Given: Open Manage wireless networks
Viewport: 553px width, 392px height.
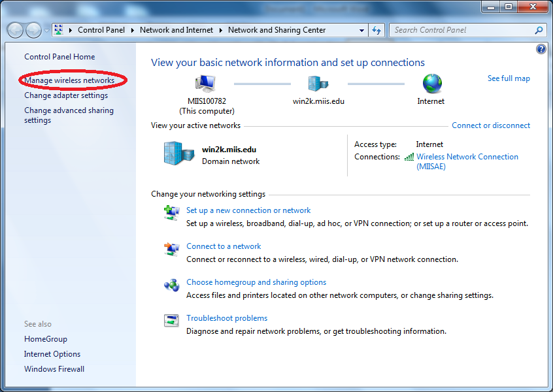Looking at the screenshot, I should [x=69, y=80].
